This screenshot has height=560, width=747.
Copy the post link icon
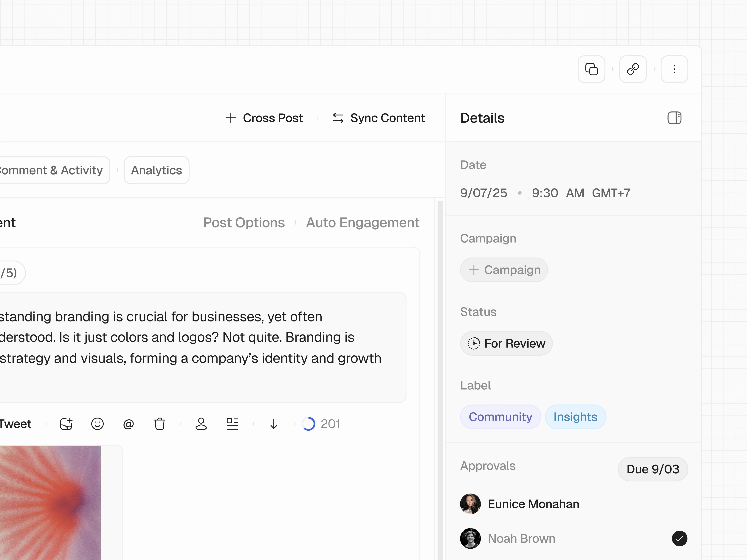coord(633,69)
